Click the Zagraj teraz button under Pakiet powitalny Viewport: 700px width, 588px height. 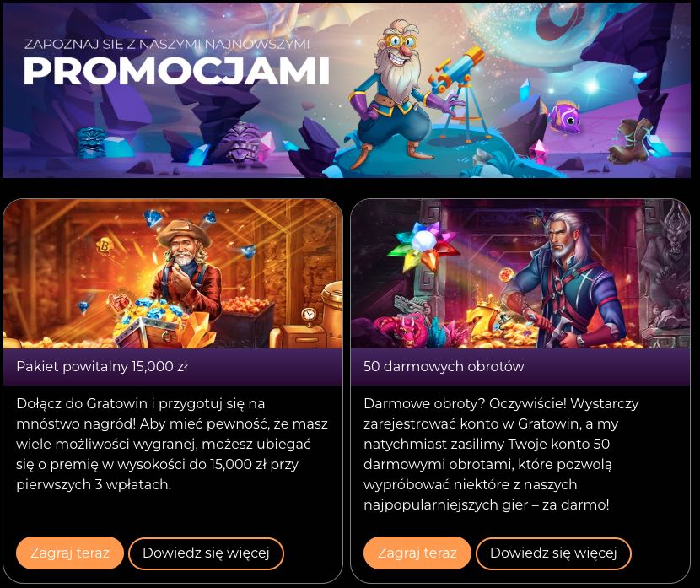point(70,553)
